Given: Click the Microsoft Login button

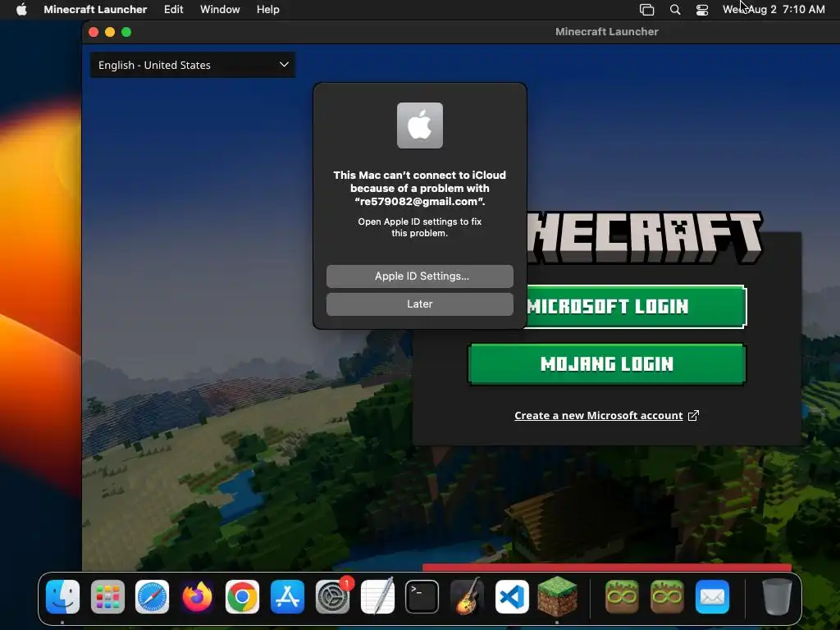Looking at the screenshot, I should 636,307.
